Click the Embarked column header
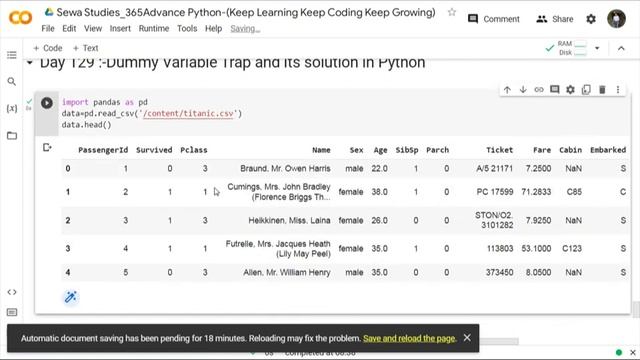This screenshot has width=640, height=360. coord(608,150)
